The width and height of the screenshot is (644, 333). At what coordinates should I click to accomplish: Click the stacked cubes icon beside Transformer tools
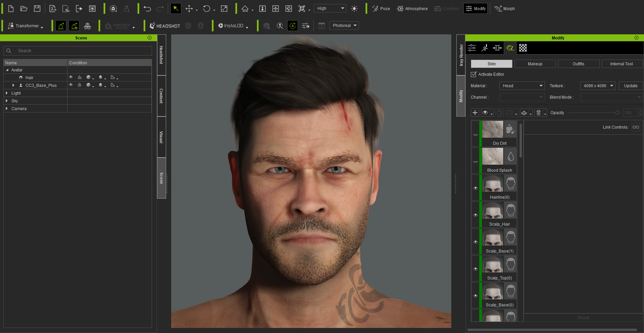[x=87, y=26]
